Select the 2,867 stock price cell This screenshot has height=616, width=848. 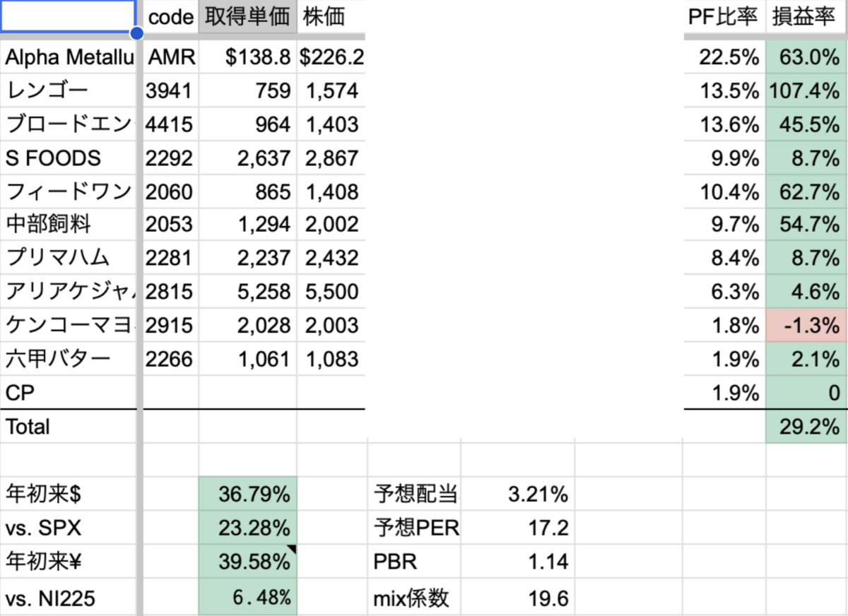click(x=331, y=158)
